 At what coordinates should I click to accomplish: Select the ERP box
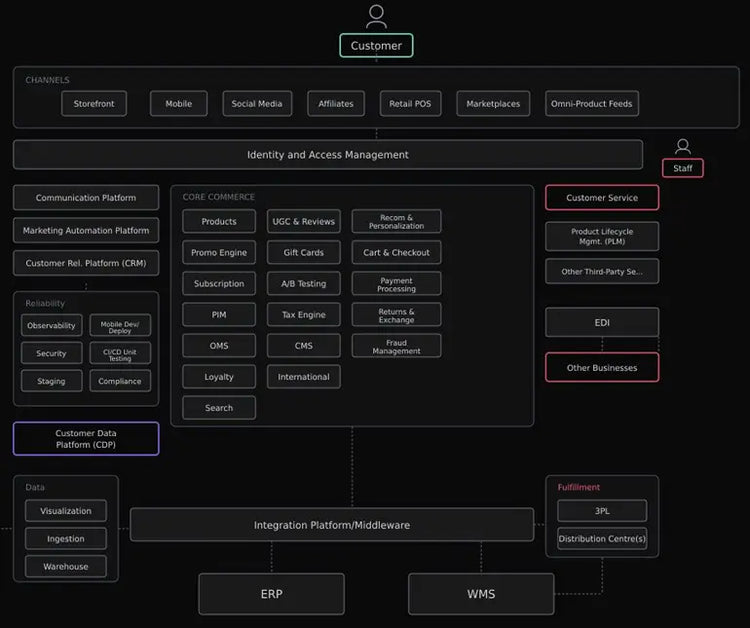[x=272, y=594]
